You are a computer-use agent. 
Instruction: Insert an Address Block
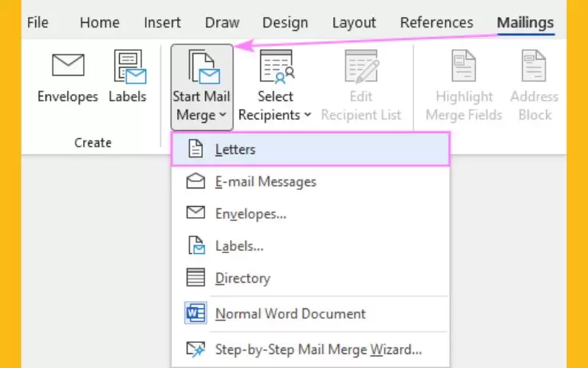click(534, 86)
